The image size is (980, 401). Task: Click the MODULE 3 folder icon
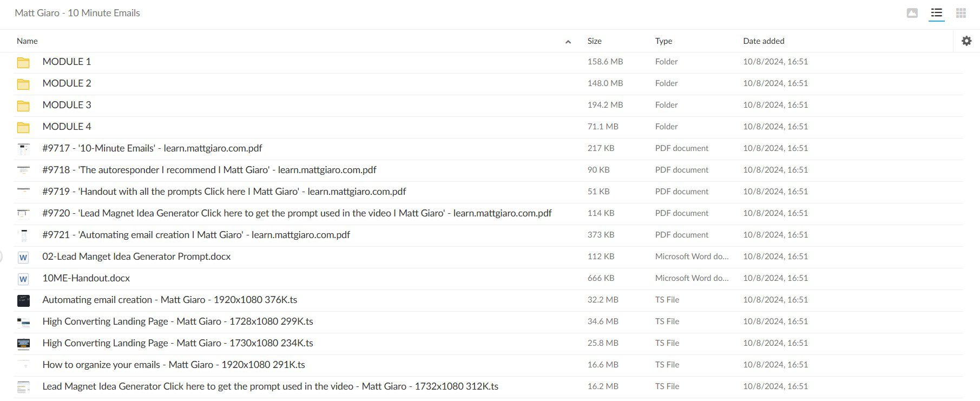(23, 106)
